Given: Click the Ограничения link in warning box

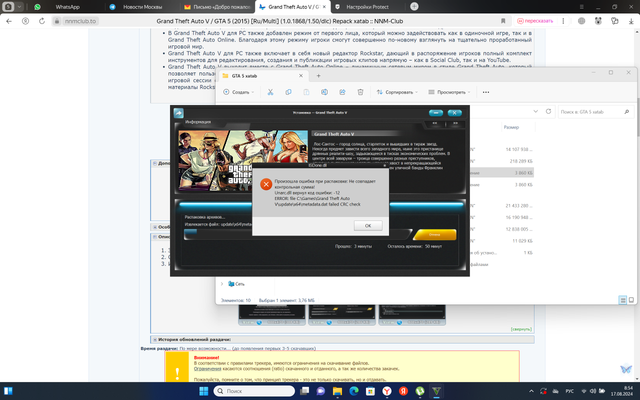Looking at the screenshot, I should pyautogui.click(x=207, y=369).
